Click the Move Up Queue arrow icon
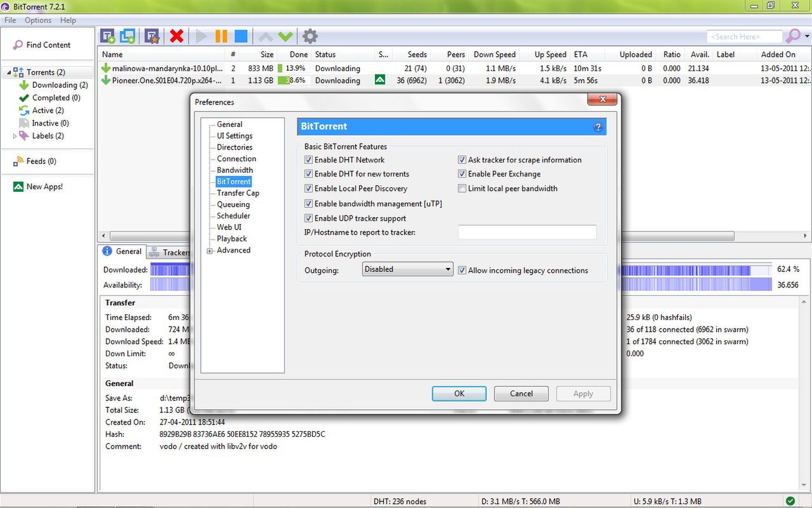This screenshot has width=812, height=508. (x=266, y=36)
